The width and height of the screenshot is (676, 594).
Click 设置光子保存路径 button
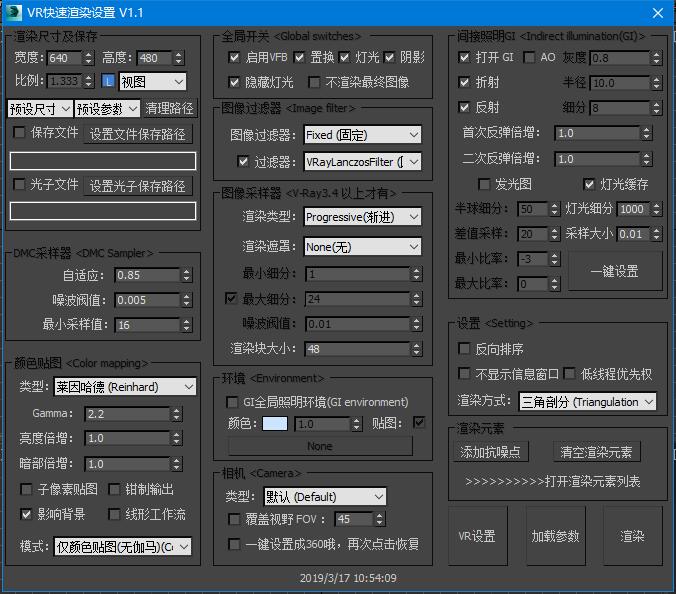(x=138, y=186)
